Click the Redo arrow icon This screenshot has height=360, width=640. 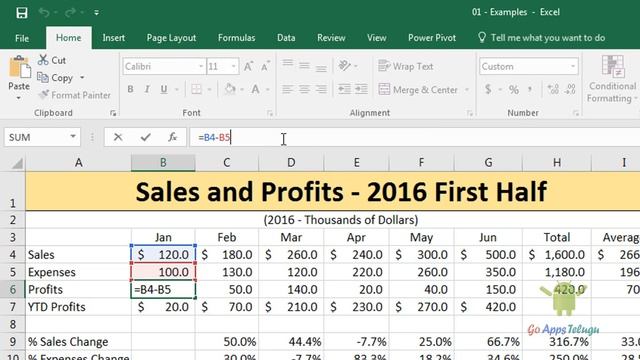(70, 13)
